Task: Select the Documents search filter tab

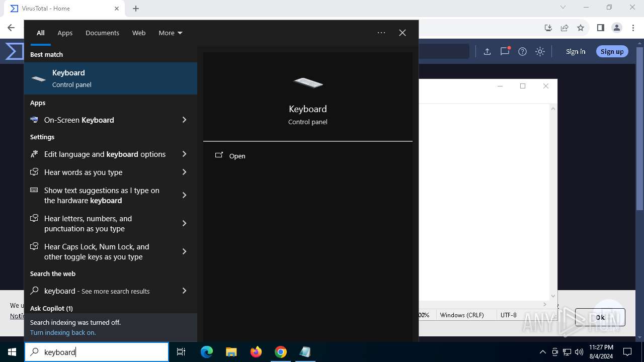Action: click(102, 33)
